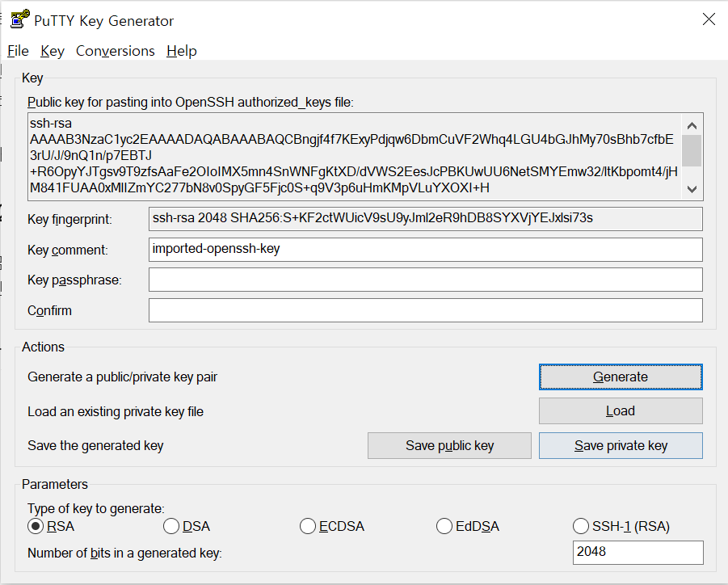Click public key scrollbar up arrow

tap(692, 125)
